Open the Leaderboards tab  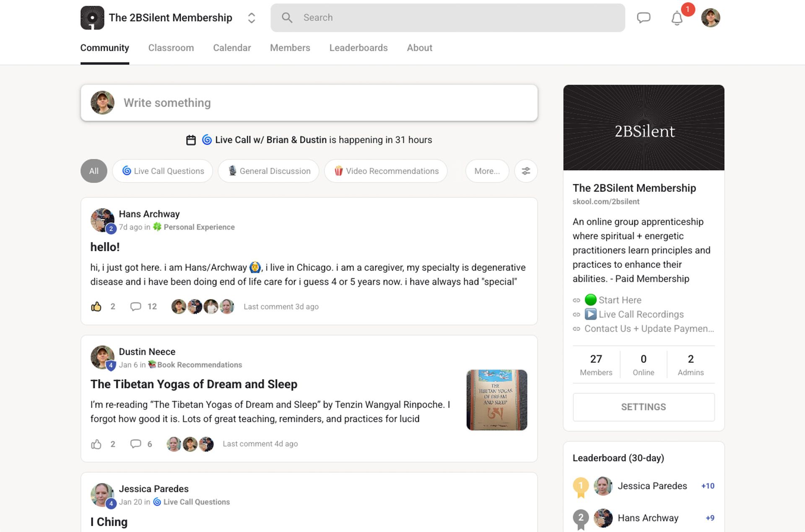click(358, 48)
